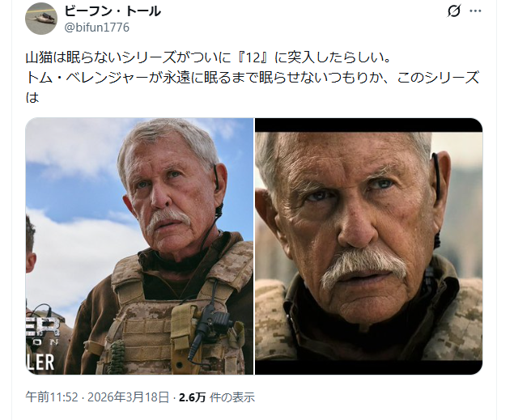Click the 午前11:52 timestamp

click(52, 397)
